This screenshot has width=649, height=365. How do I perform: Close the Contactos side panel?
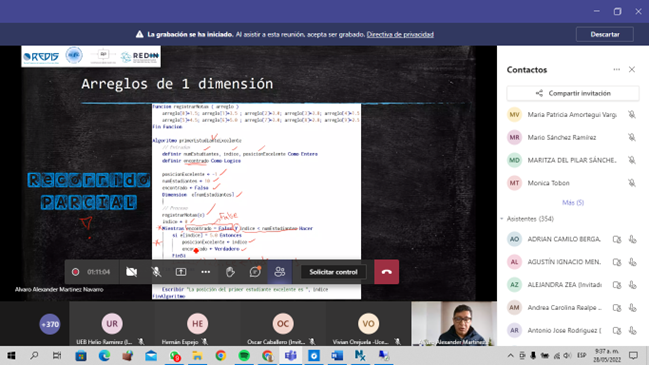coord(632,70)
